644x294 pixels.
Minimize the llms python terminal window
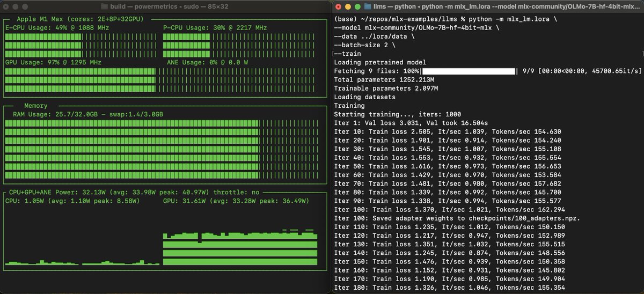348,6
